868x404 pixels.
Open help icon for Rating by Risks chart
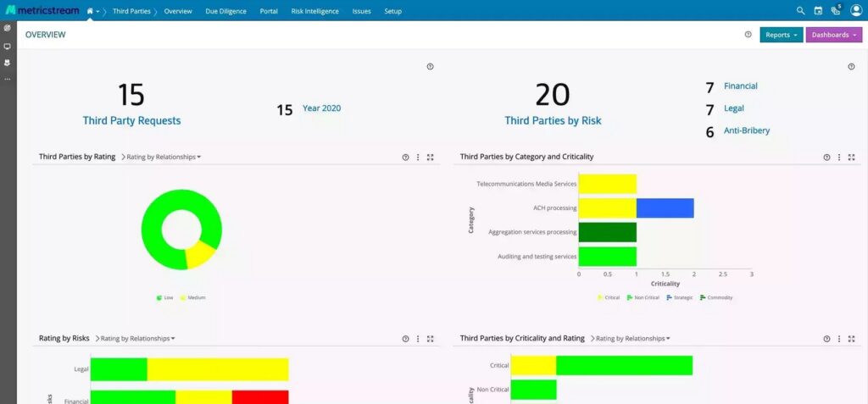pos(405,339)
